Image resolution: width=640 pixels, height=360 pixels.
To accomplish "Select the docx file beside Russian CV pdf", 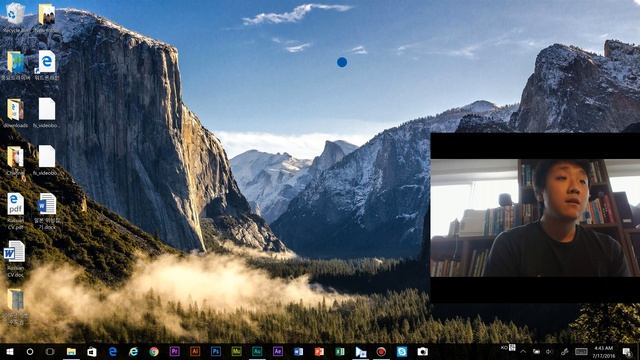I will pos(47,211).
